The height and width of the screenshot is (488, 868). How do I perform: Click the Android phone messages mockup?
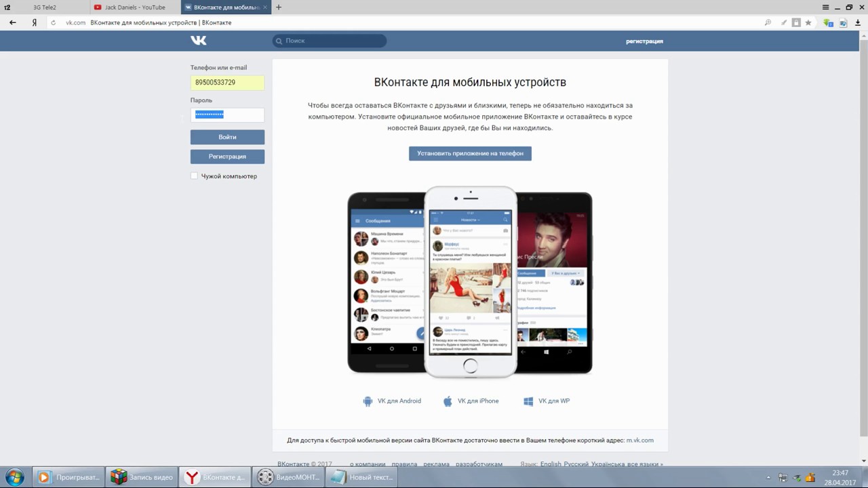386,283
